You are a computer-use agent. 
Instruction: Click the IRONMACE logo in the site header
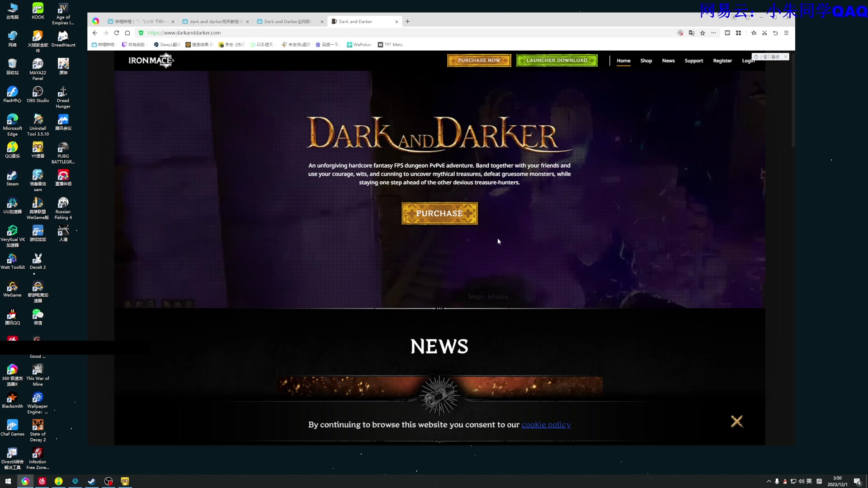point(151,61)
